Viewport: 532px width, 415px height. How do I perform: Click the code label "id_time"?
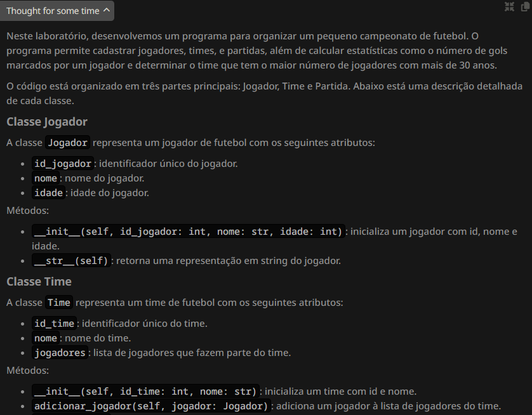[55, 324]
